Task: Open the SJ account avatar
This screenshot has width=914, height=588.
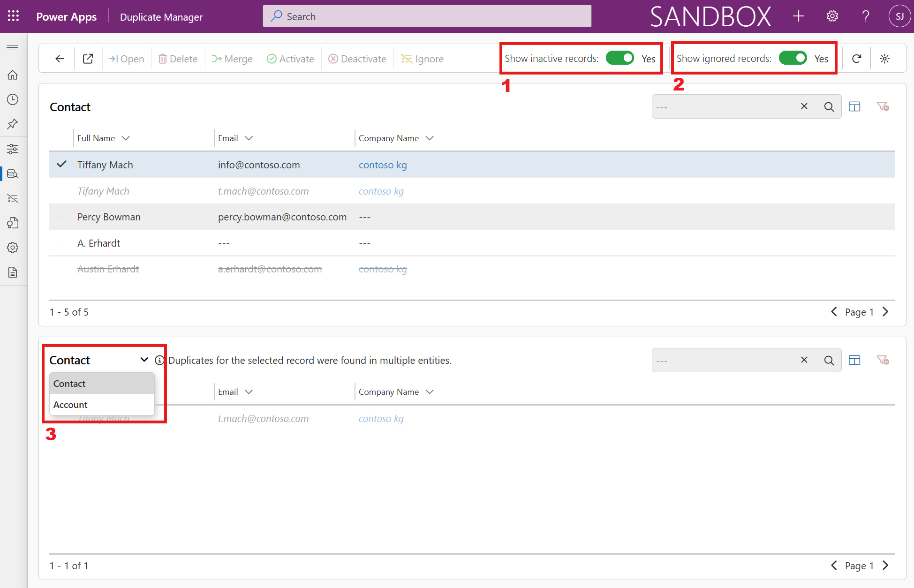Action: pos(899,16)
